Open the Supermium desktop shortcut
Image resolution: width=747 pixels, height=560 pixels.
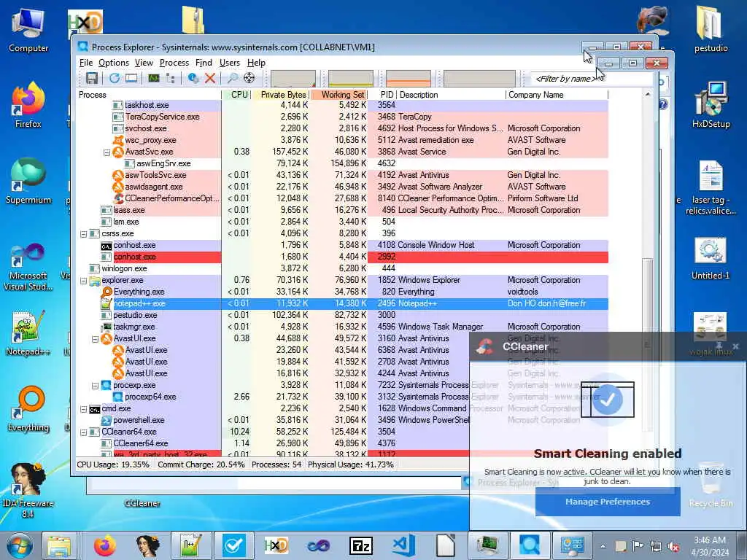pos(28,182)
